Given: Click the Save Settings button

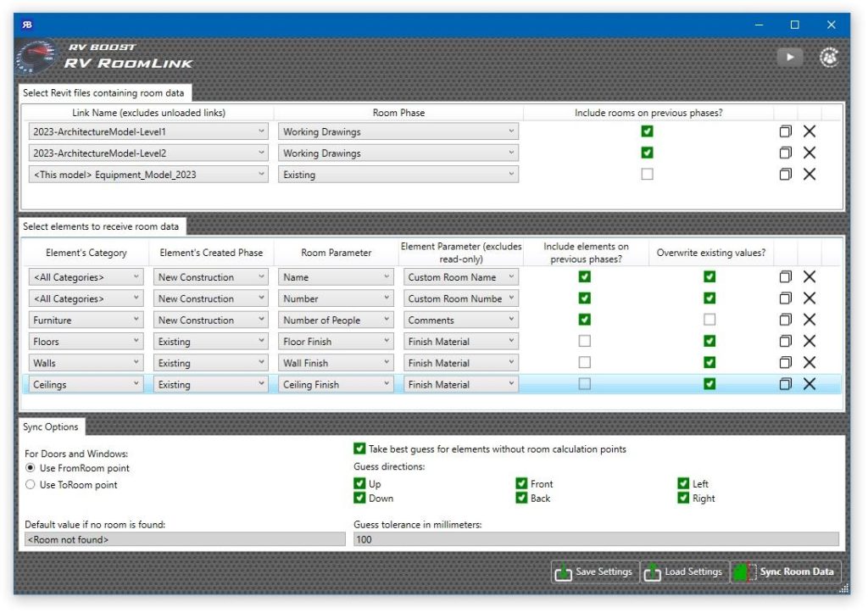Looking at the screenshot, I should [x=595, y=571].
